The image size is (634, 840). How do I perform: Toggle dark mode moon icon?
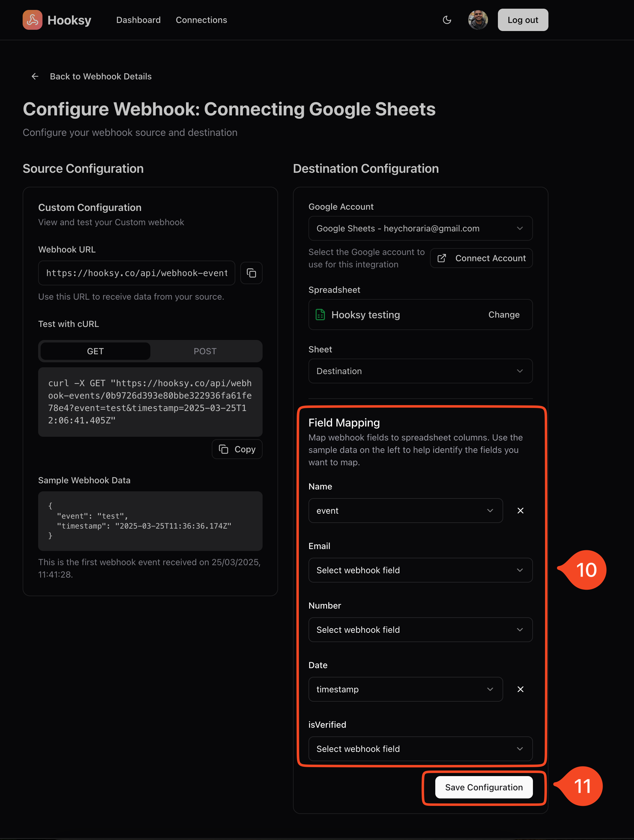pyautogui.click(x=447, y=20)
